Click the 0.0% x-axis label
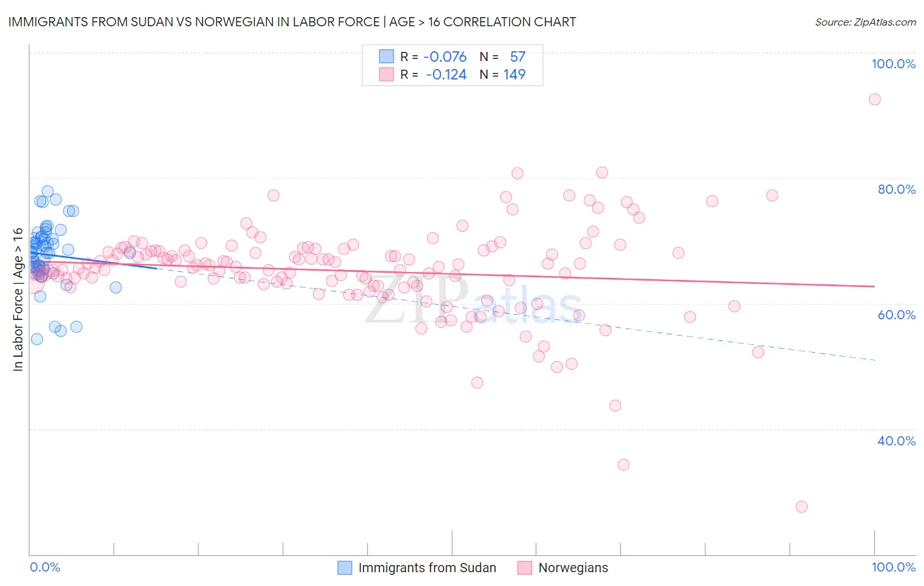This screenshot has height=586, width=924. (x=45, y=567)
